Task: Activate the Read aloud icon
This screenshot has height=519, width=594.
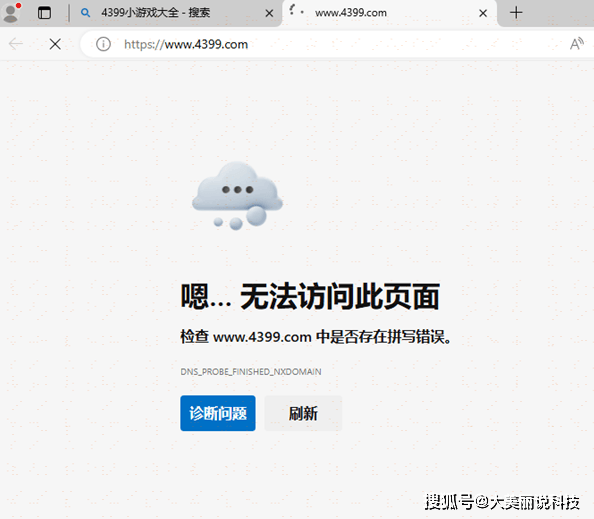Action: [x=576, y=44]
